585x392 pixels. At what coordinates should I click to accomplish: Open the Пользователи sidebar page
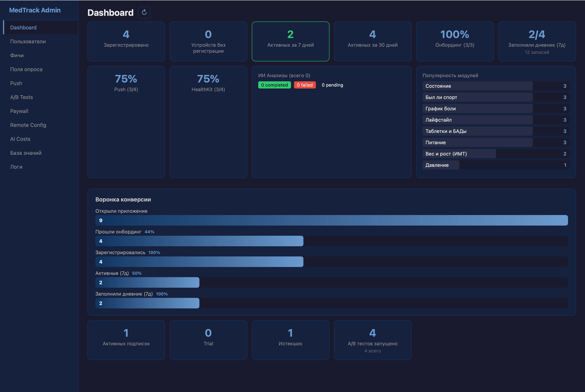tap(28, 41)
